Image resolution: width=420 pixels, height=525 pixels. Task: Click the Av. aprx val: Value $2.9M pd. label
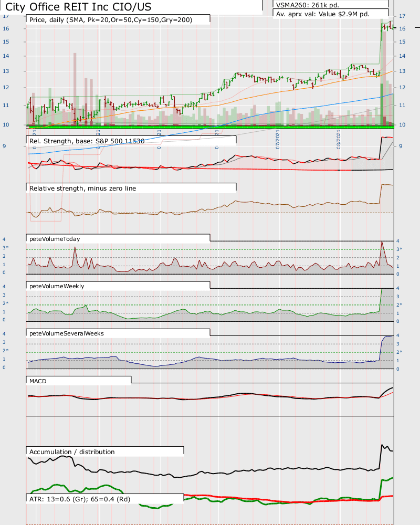[x=323, y=14]
